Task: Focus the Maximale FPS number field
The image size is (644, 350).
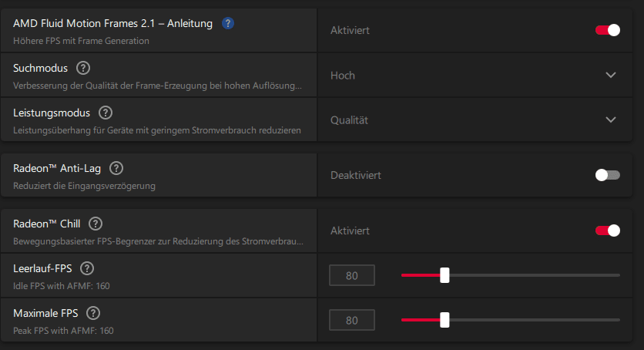Action: (352, 320)
